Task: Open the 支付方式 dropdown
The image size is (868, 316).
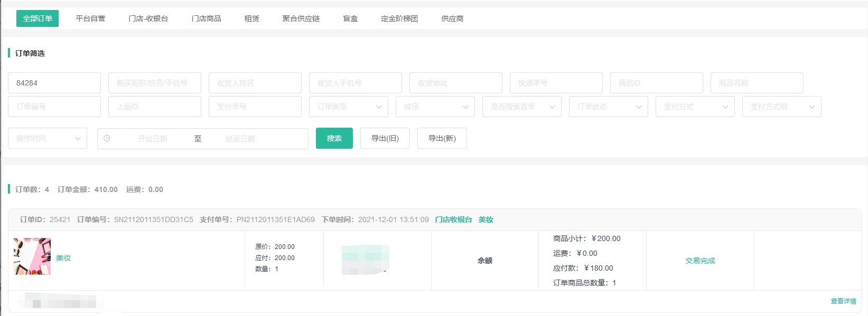Action: (695, 107)
